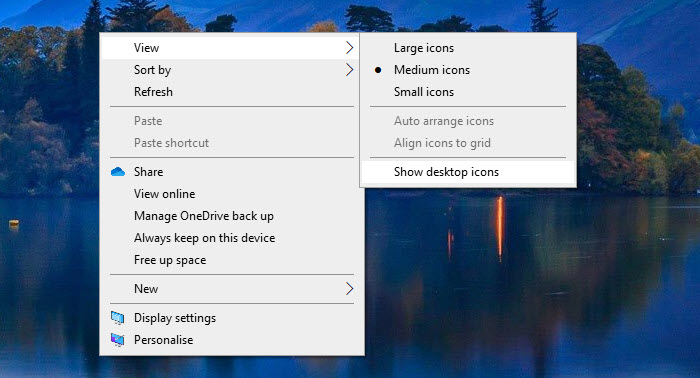Image resolution: width=700 pixels, height=378 pixels.
Task: Select the greyed Paste entry
Action: pos(231,121)
